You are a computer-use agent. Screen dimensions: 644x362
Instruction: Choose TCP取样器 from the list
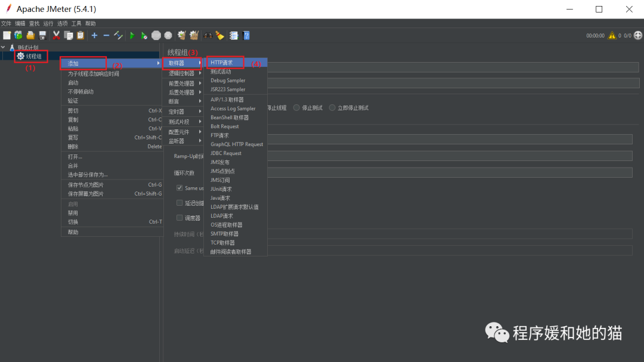(x=236, y=243)
